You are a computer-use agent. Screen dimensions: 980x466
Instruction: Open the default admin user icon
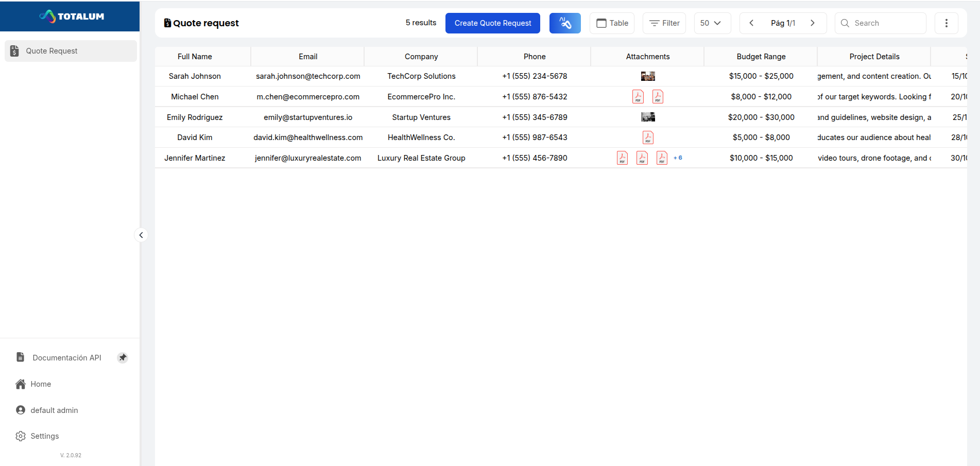click(20, 410)
